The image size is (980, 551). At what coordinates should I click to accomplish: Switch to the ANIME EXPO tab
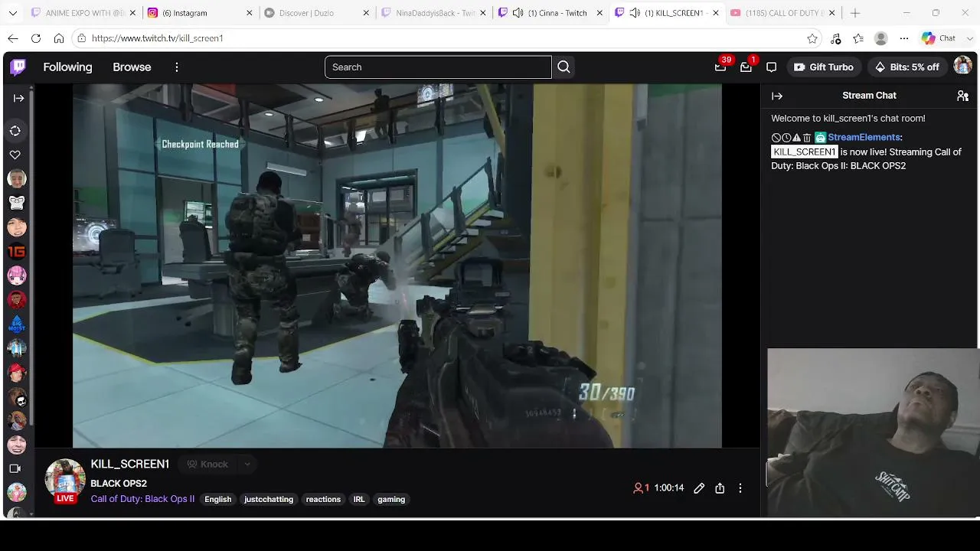83,13
